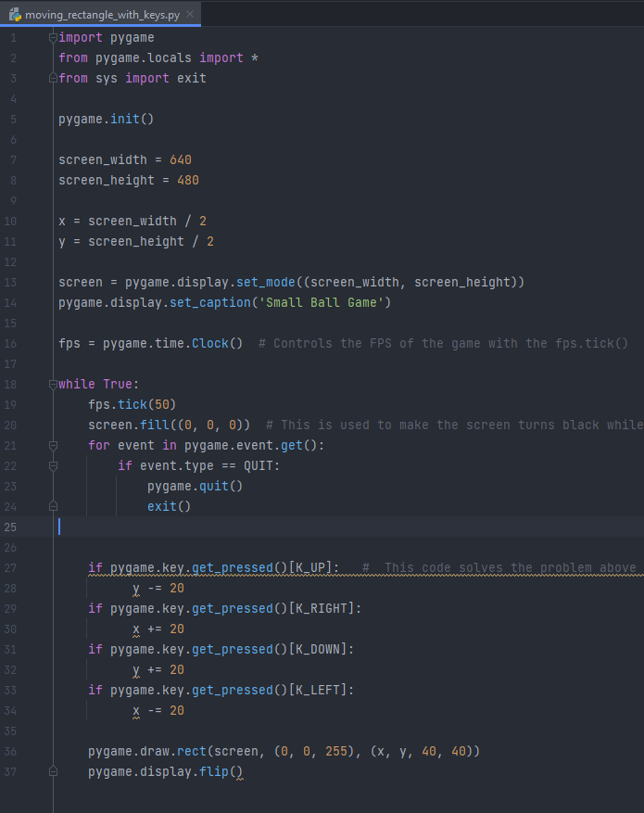This screenshot has height=813, width=644.
Task: Click 'QUIT' on line 22
Action: click(259, 465)
